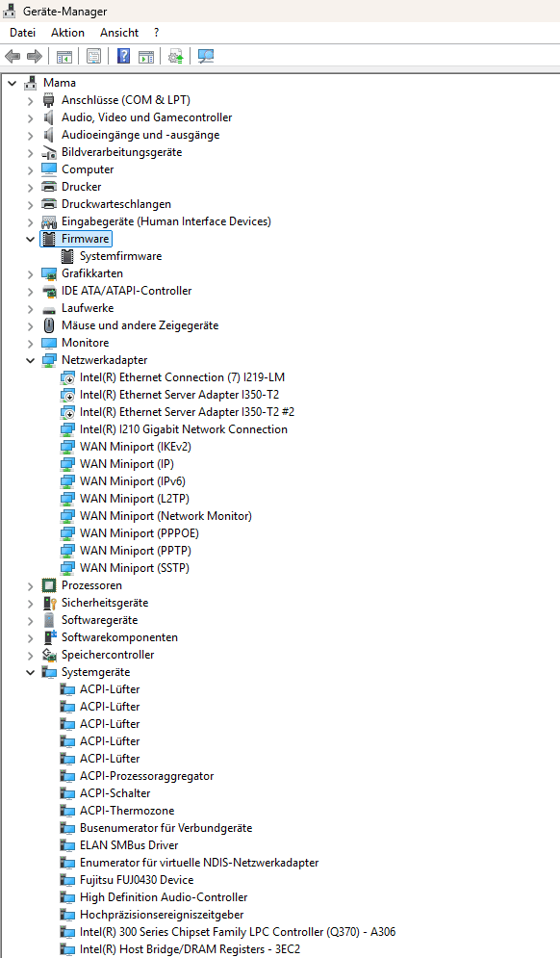Expand the Computer node
This screenshot has width=560, height=958.
pyautogui.click(x=31, y=170)
